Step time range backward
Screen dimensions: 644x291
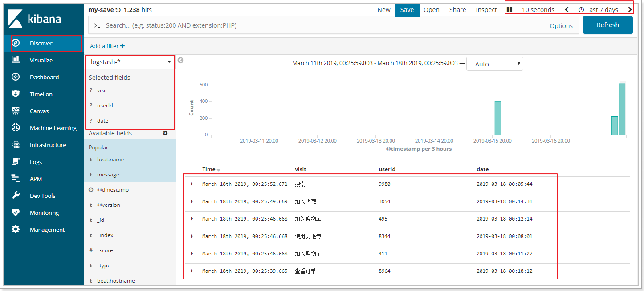[x=567, y=10]
